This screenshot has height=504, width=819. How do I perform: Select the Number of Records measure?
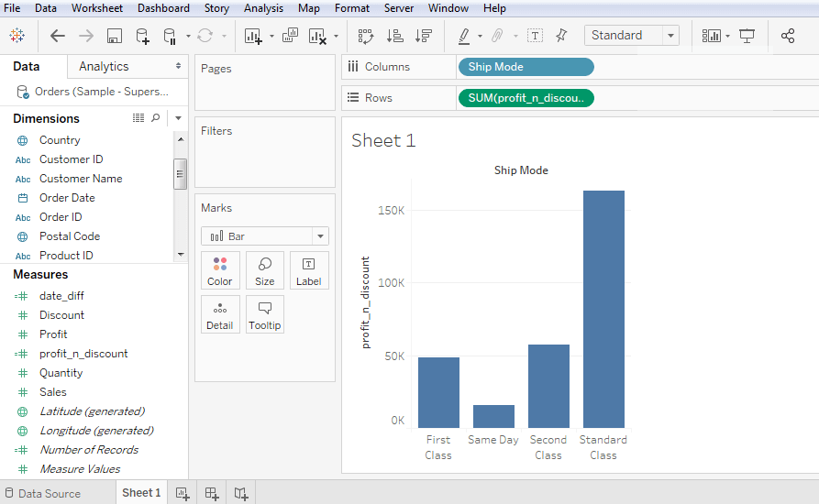pos(89,450)
